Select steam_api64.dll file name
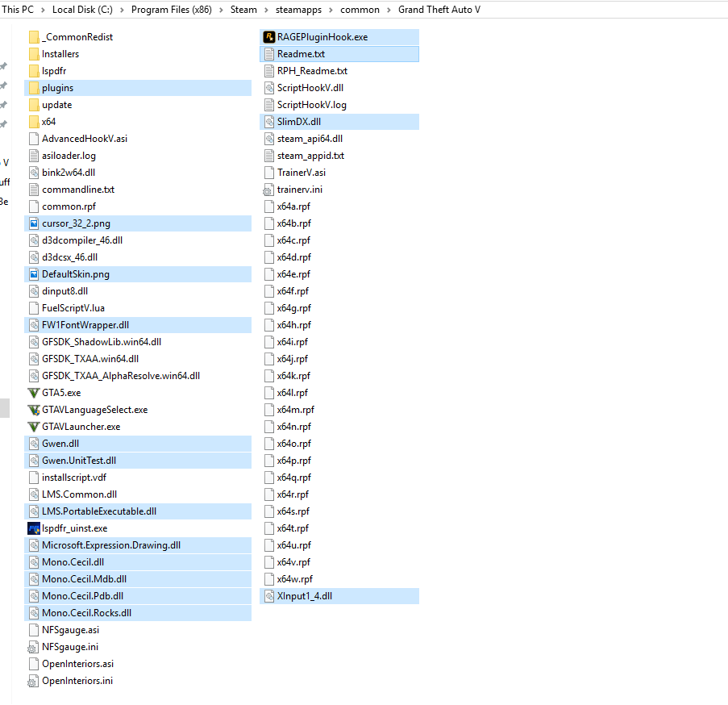This screenshot has height=705, width=728. pos(310,139)
